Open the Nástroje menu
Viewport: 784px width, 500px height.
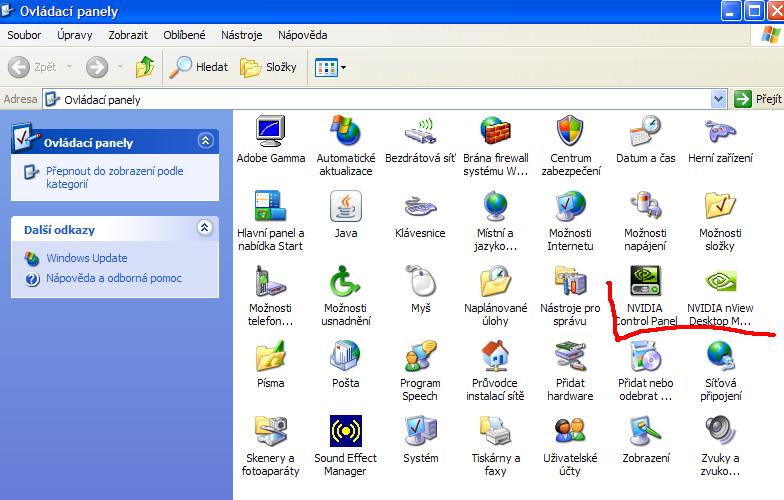(240, 35)
